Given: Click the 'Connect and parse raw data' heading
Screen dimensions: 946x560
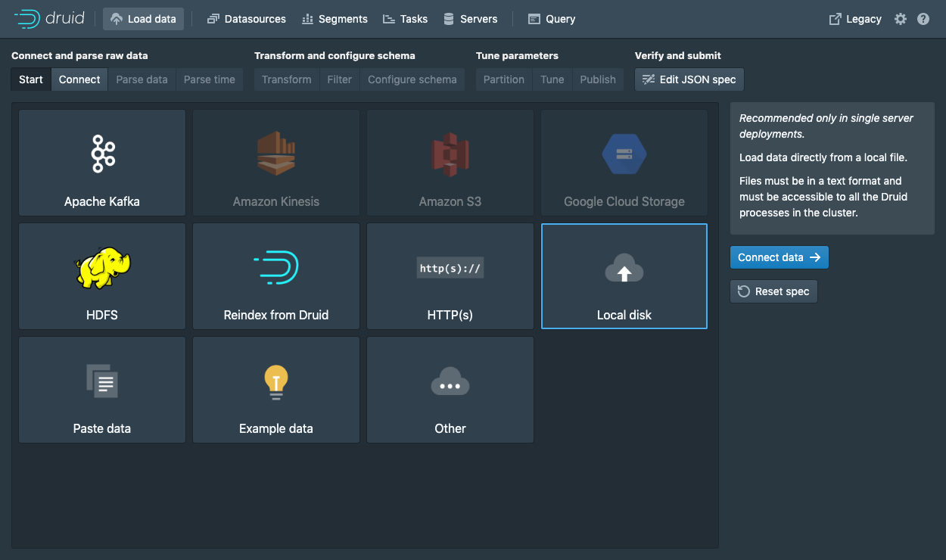Looking at the screenshot, I should (x=79, y=55).
